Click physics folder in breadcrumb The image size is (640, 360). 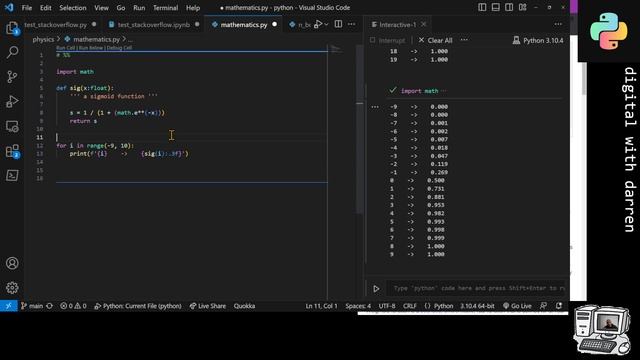click(43, 39)
